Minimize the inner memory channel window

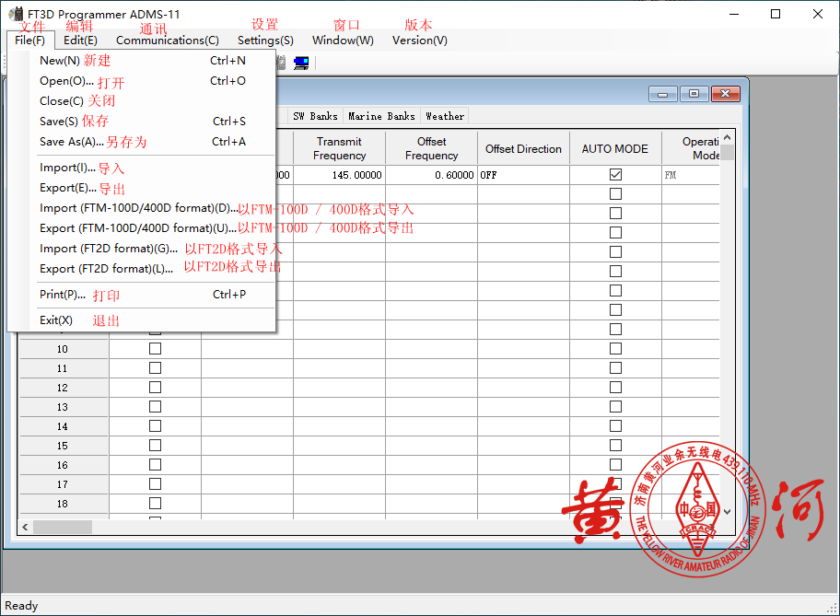[x=662, y=94]
